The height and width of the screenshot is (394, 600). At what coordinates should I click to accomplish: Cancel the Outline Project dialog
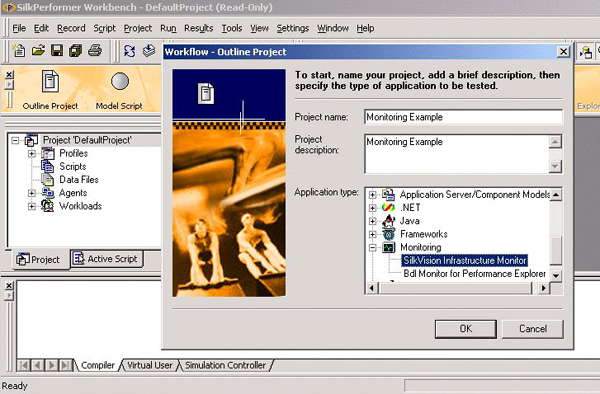pos(533,329)
